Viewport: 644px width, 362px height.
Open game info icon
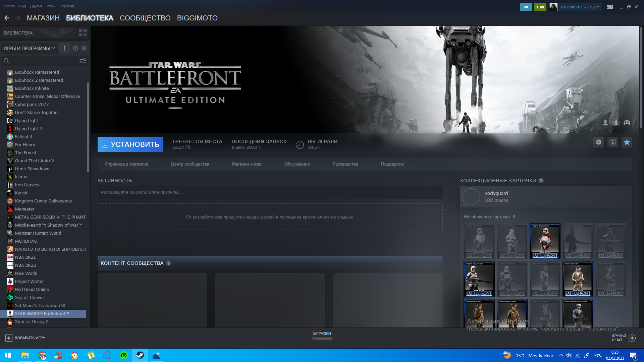(613, 142)
